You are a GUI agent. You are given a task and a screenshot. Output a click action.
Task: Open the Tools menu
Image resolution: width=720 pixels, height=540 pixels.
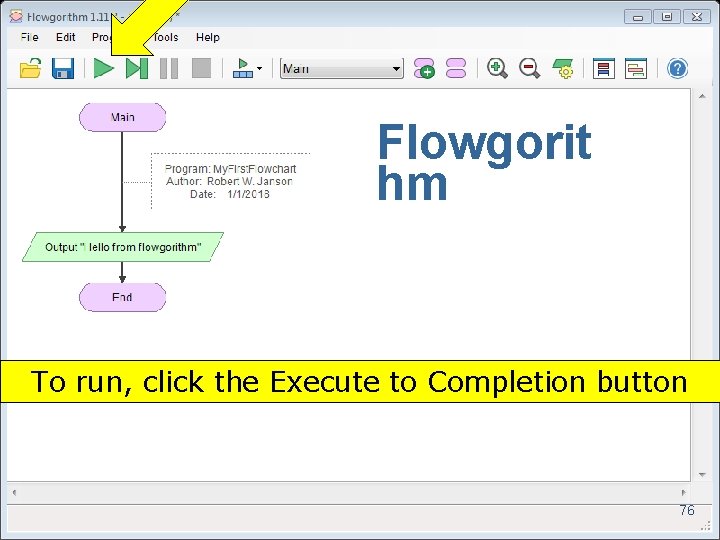point(166,37)
